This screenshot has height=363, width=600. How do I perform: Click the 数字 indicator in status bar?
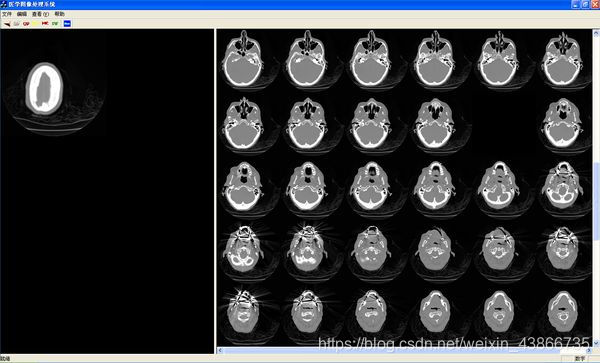tap(580, 359)
